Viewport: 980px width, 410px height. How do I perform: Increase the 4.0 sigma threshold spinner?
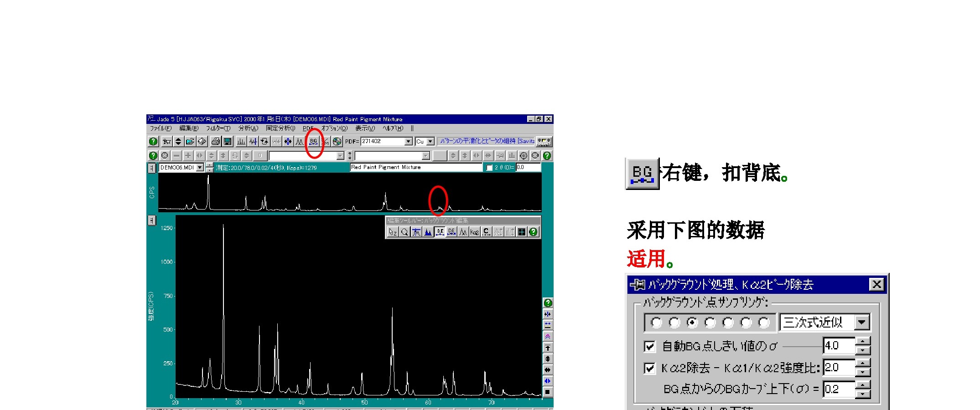tap(863, 341)
